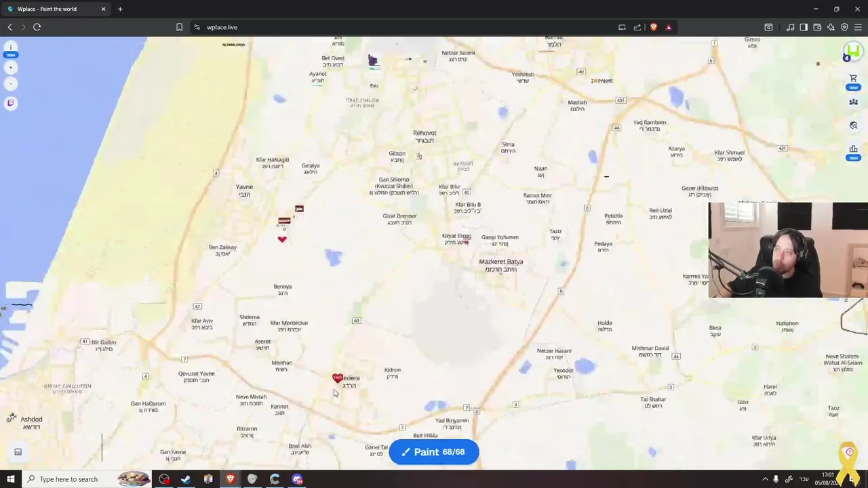Open Brave Shields lion icon

[654, 27]
